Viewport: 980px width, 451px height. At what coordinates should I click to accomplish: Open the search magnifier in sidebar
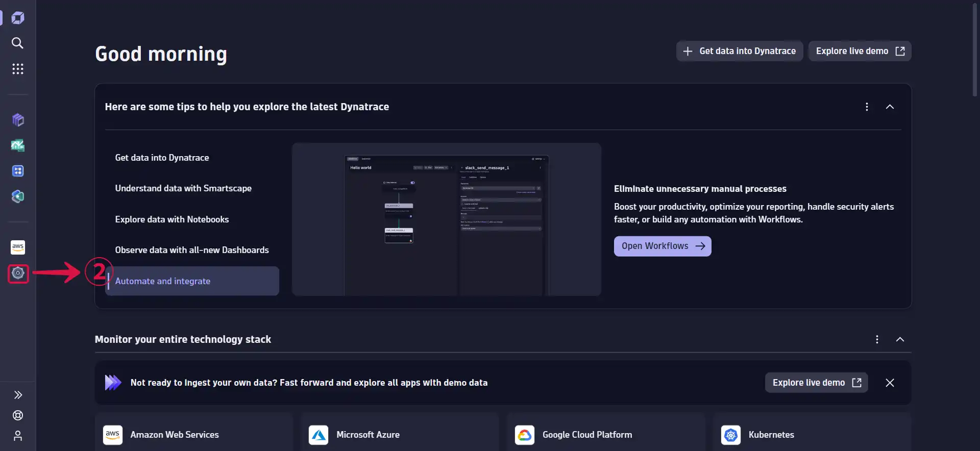(18, 43)
